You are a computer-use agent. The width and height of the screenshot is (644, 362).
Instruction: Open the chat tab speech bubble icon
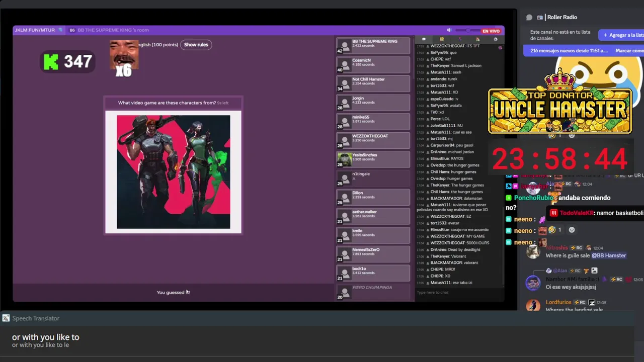(424, 39)
